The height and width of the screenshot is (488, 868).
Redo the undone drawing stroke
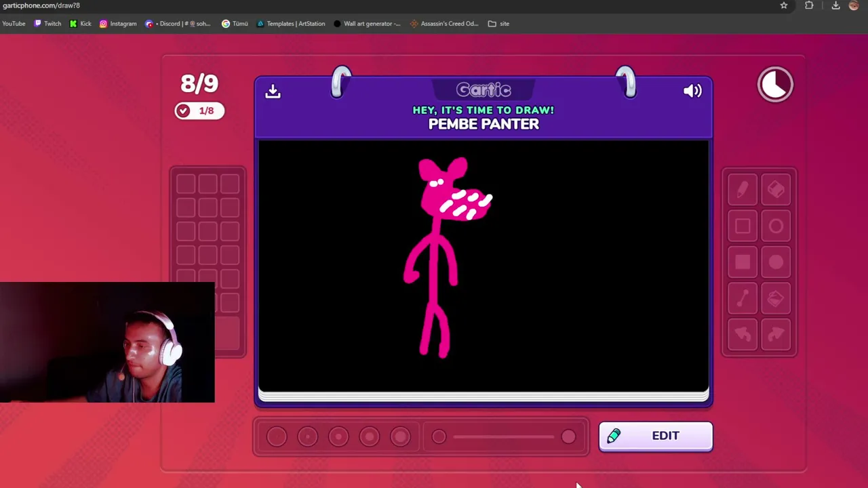point(776,334)
